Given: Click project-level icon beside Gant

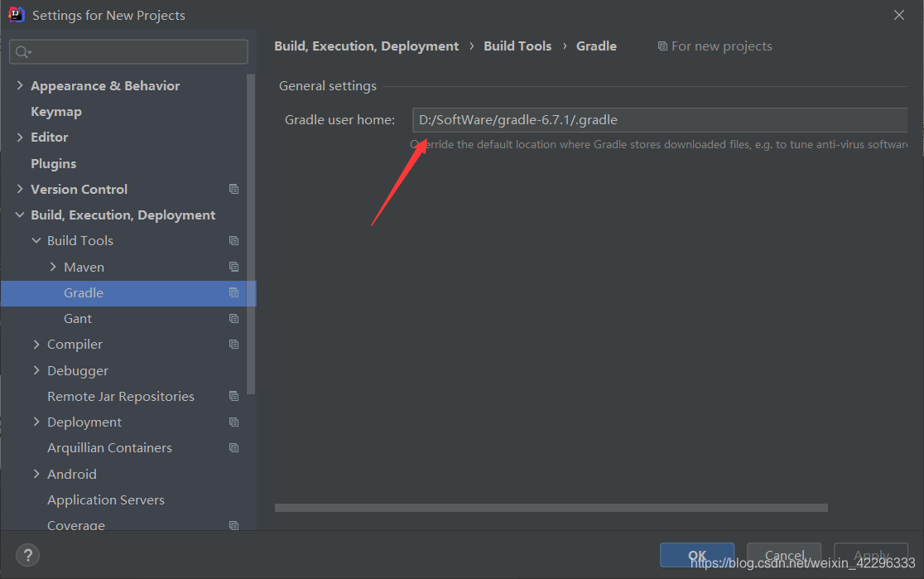Looking at the screenshot, I should click(x=234, y=318).
